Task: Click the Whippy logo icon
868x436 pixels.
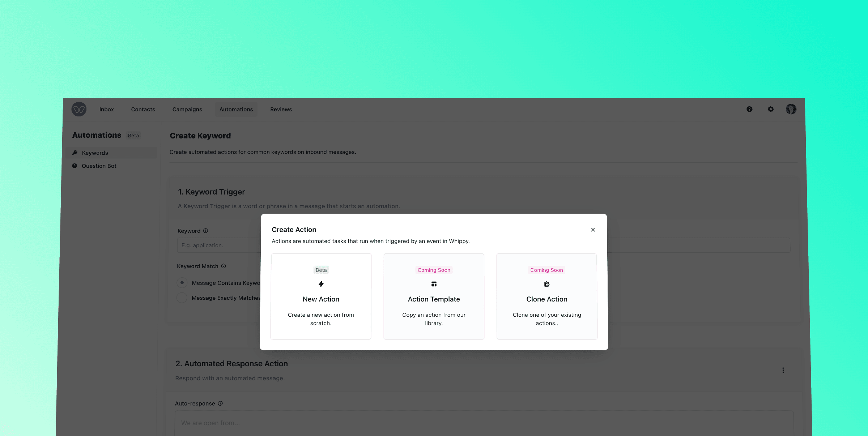Action: point(79,109)
